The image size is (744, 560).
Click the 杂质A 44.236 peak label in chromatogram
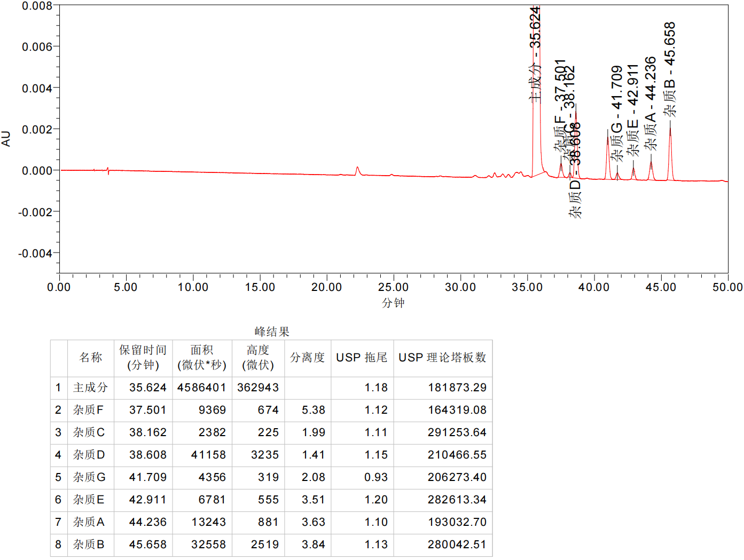(650, 104)
